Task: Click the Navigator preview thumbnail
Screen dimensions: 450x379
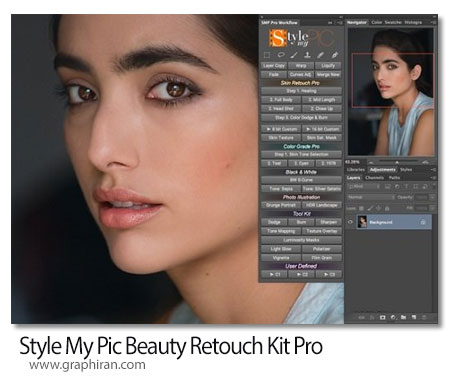Action: pos(391,92)
